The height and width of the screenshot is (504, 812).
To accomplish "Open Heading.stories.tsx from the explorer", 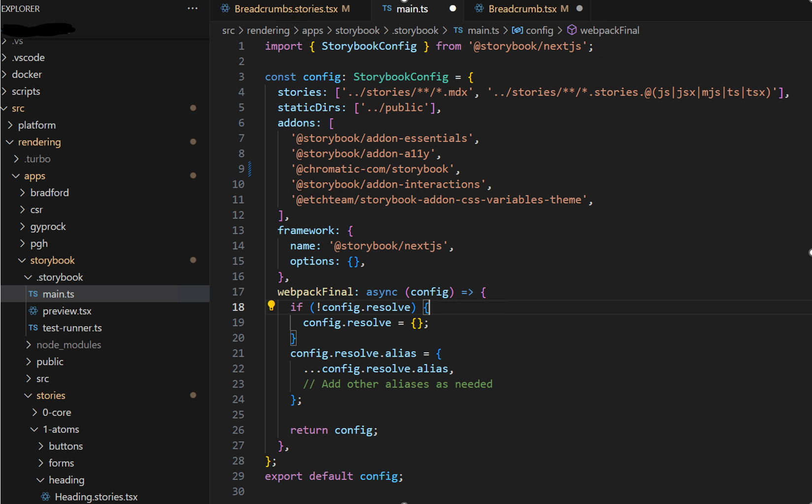I will (x=96, y=497).
